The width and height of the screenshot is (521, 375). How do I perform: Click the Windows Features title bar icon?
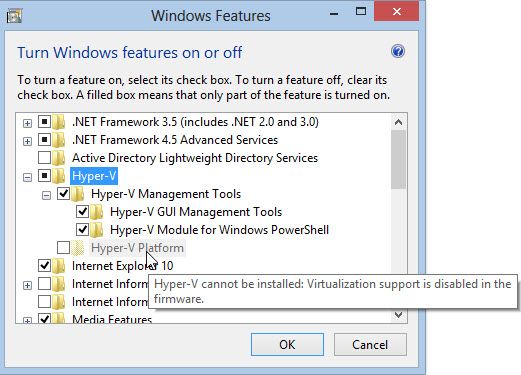[15, 16]
